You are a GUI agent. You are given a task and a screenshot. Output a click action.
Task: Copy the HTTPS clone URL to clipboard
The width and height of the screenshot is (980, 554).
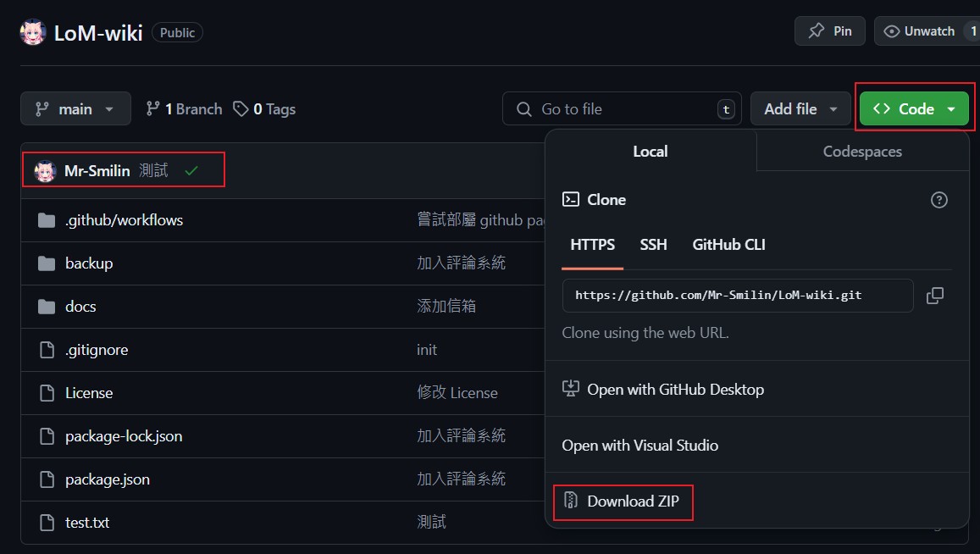click(934, 296)
